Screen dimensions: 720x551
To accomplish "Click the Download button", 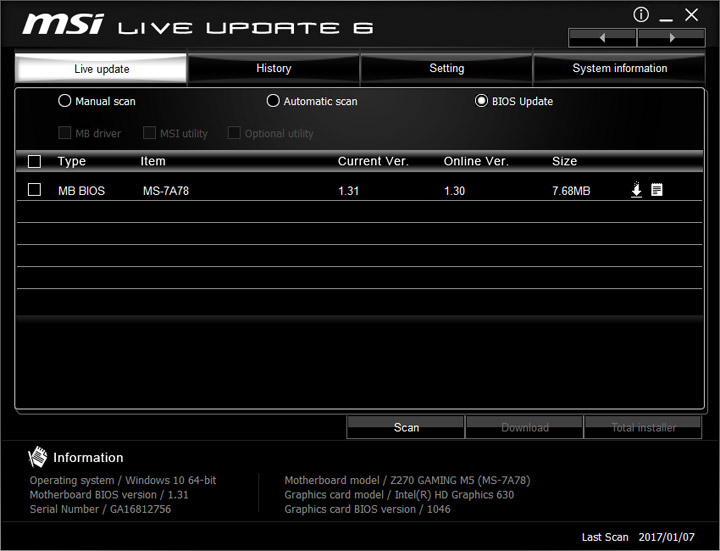I will [524, 427].
